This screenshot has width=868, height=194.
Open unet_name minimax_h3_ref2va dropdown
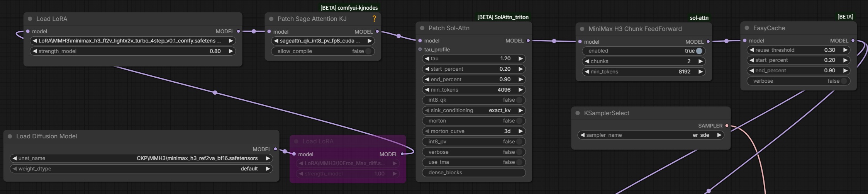[x=141, y=158]
